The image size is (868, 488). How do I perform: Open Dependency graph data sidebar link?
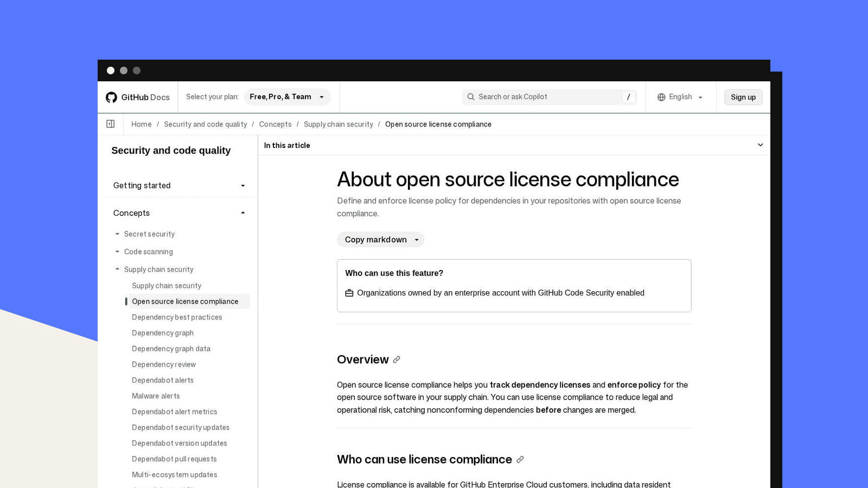tap(171, 349)
